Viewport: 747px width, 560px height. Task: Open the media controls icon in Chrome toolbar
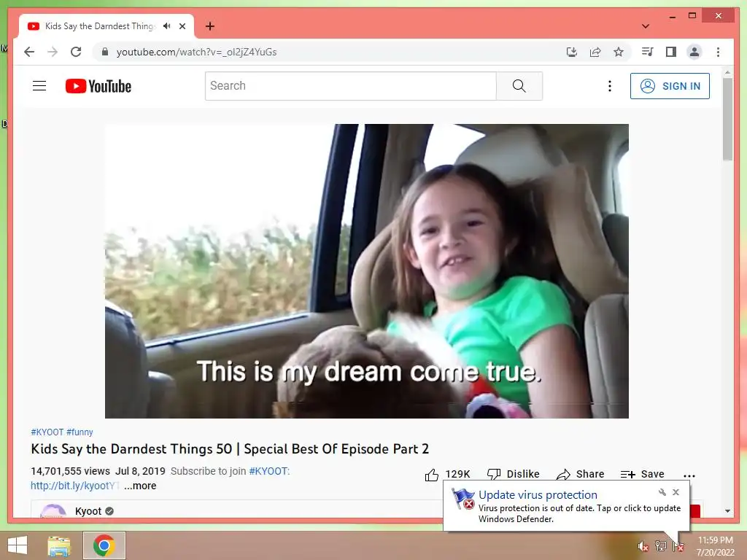(x=647, y=52)
